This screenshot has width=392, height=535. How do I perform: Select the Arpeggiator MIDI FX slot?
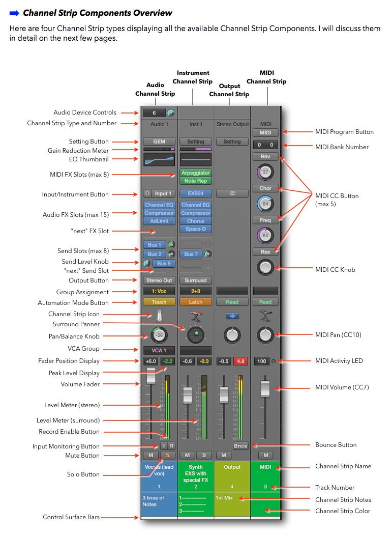196,173
